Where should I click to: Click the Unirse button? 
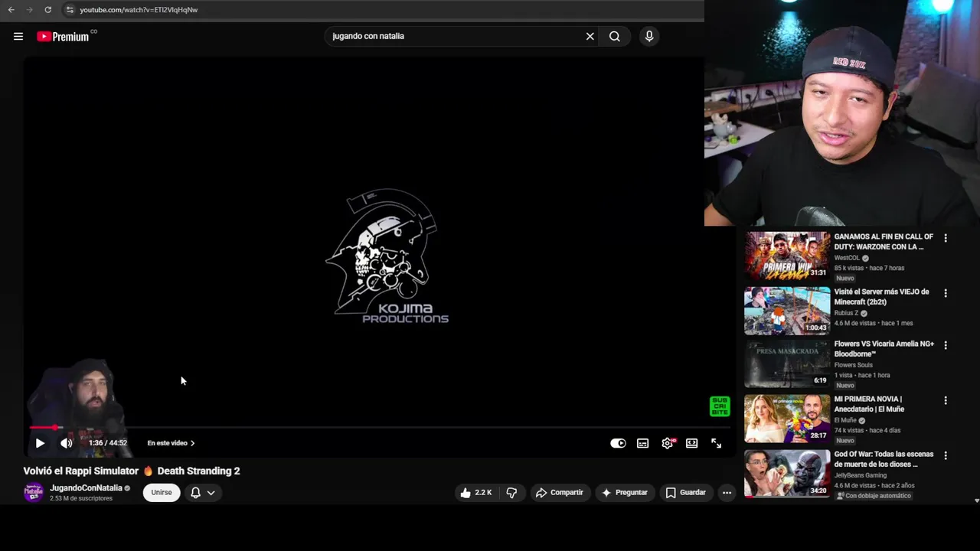click(x=162, y=493)
